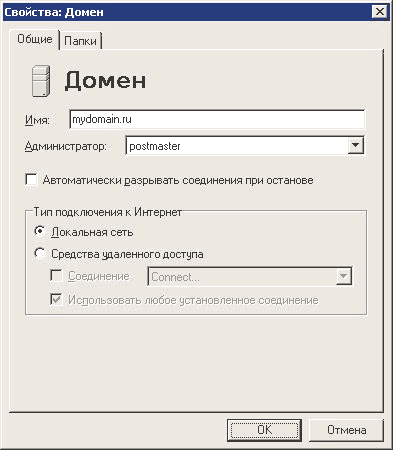Viewport: 393px width, 450px height.
Task: Click the Отмена button
Action: tap(346, 430)
